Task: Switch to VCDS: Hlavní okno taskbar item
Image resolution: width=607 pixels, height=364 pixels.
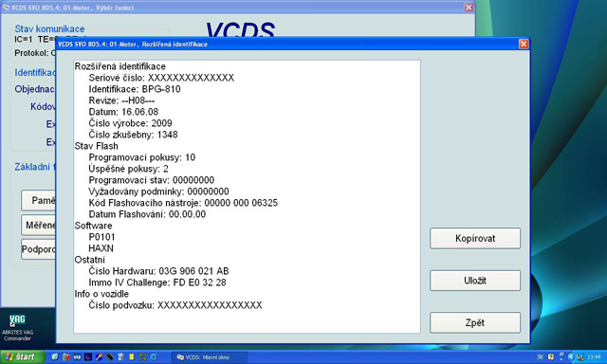Action: coord(210,357)
